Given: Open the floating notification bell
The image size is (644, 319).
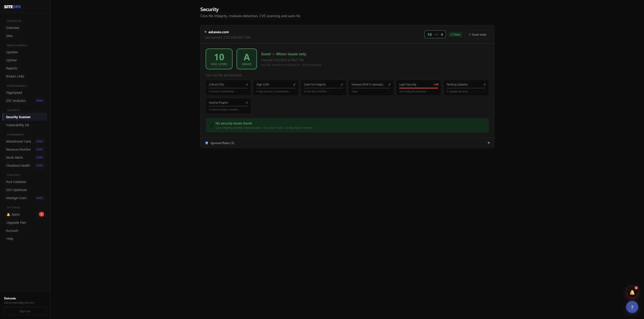Looking at the screenshot, I should (x=632, y=292).
